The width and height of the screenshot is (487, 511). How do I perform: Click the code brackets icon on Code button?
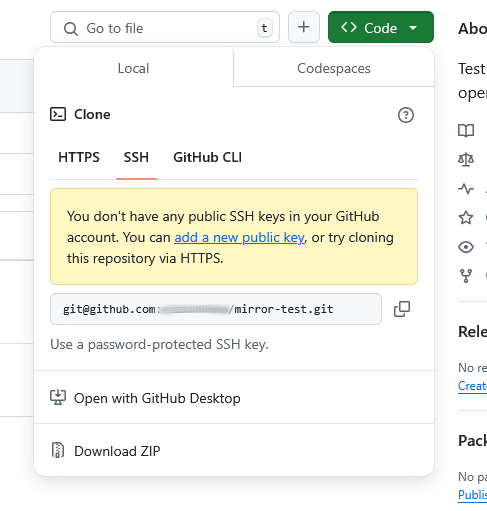pos(349,27)
